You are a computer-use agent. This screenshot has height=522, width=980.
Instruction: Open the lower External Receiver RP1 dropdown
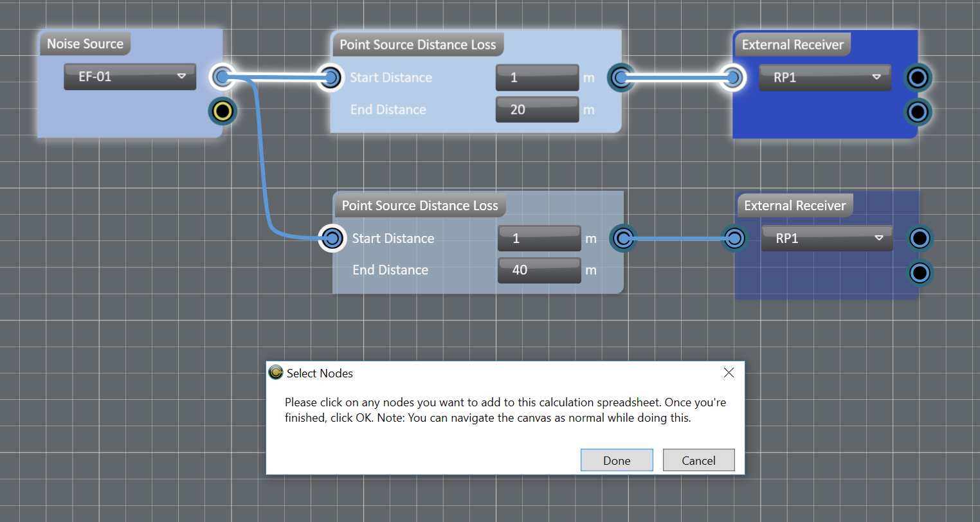click(827, 239)
